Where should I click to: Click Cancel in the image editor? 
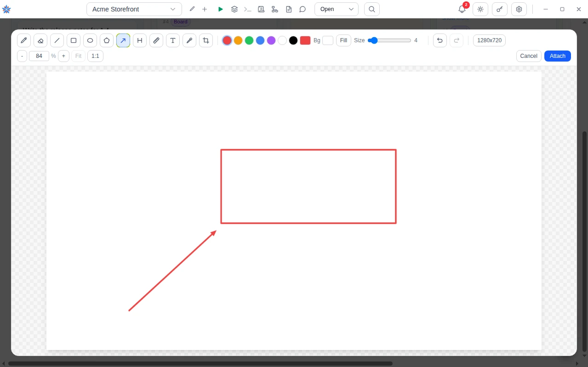(x=529, y=56)
